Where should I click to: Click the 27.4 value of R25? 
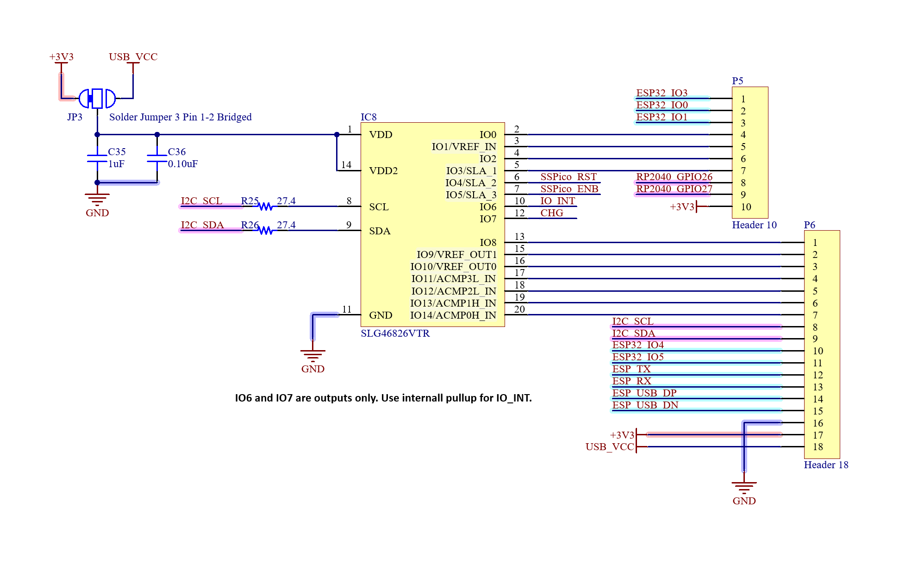[286, 201]
